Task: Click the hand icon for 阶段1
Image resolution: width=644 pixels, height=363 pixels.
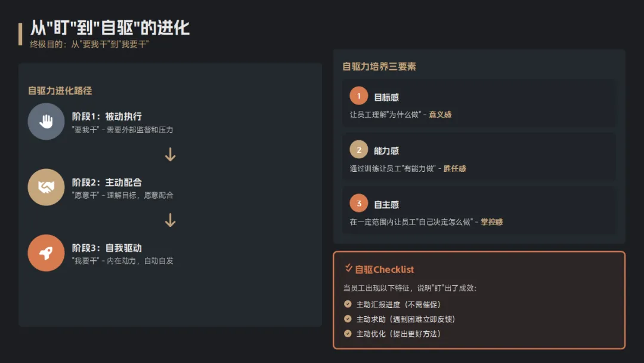Action: (46, 122)
